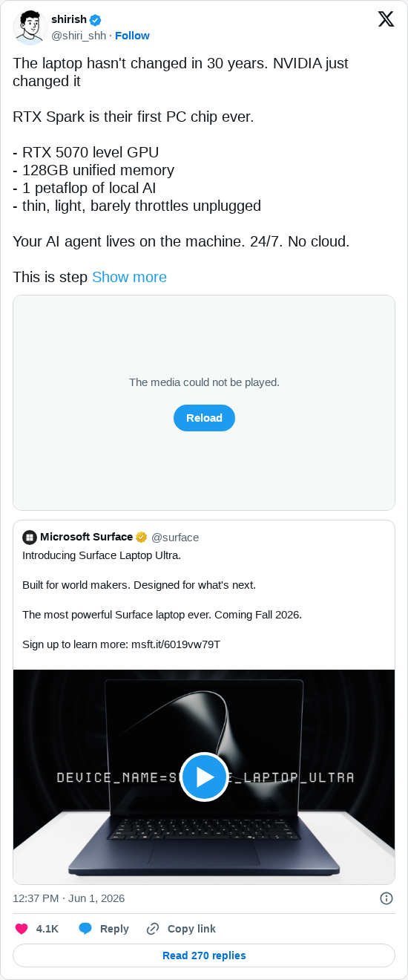Open the tweet info circle icon
This screenshot has width=408, height=980.
pos(386,898)
